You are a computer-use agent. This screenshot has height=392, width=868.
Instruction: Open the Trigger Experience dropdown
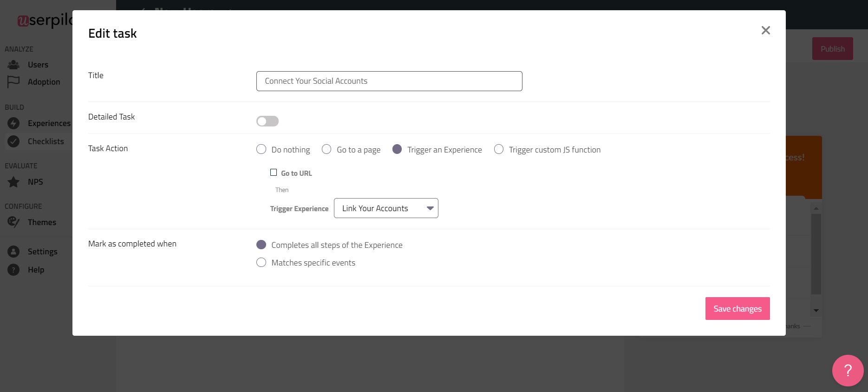(x=386, y=208)
